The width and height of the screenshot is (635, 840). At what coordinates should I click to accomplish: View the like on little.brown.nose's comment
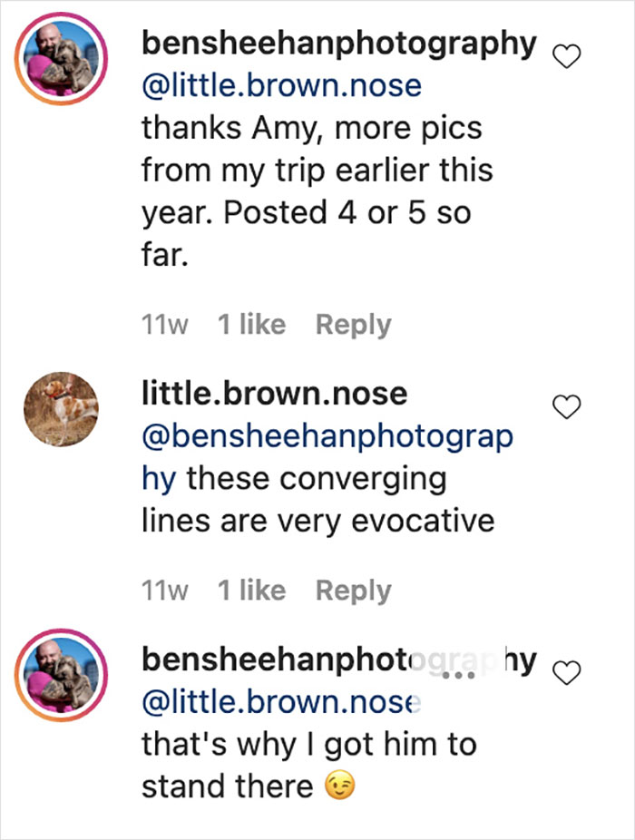(252, 590)
